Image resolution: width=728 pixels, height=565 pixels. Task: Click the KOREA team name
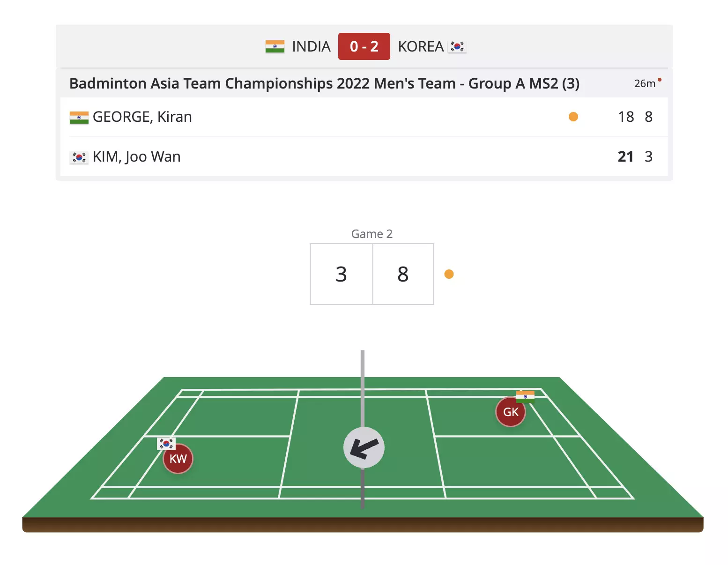pyautogui.click(x=421, y=46)
